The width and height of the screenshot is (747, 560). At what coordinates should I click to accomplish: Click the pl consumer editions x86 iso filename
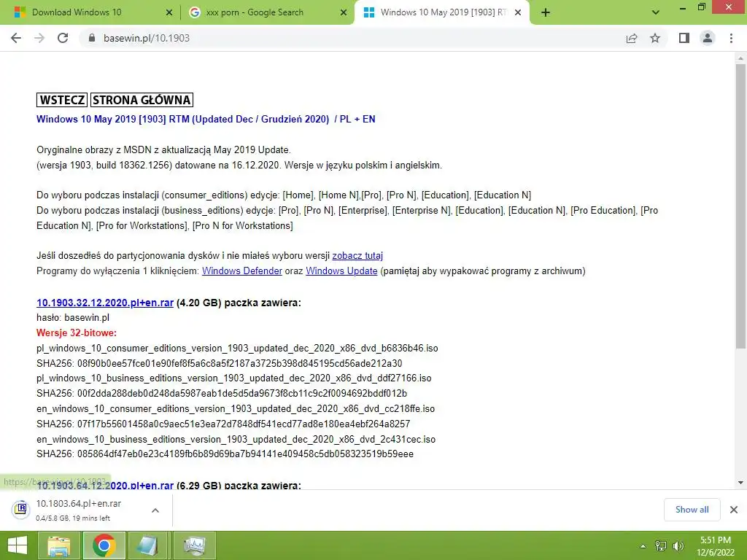click(237, 348)
